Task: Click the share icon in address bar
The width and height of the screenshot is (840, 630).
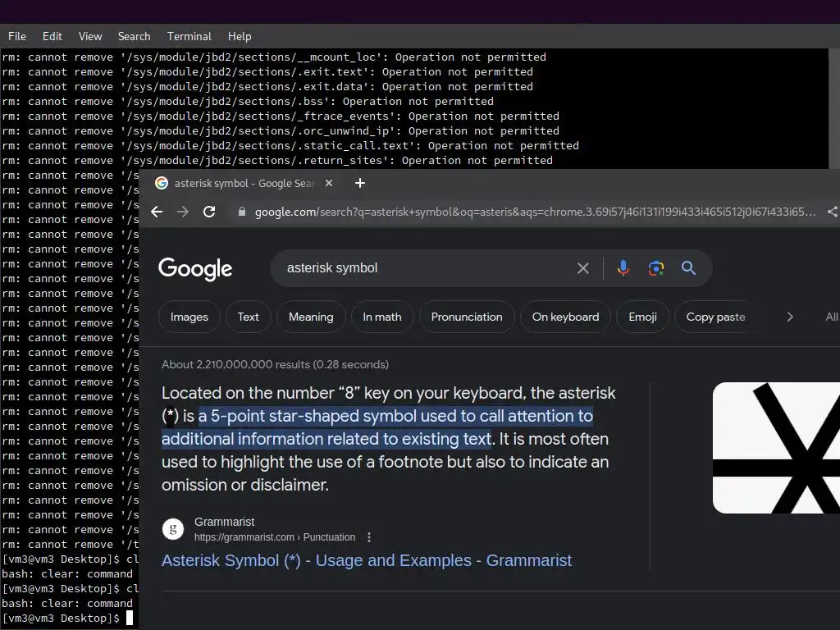Action: coord(832,212)
